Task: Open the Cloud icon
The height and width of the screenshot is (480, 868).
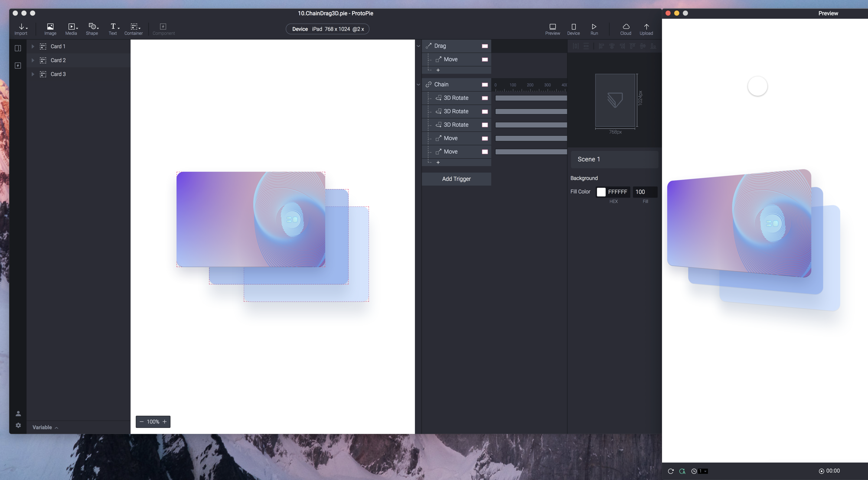Action: point(626,29)
